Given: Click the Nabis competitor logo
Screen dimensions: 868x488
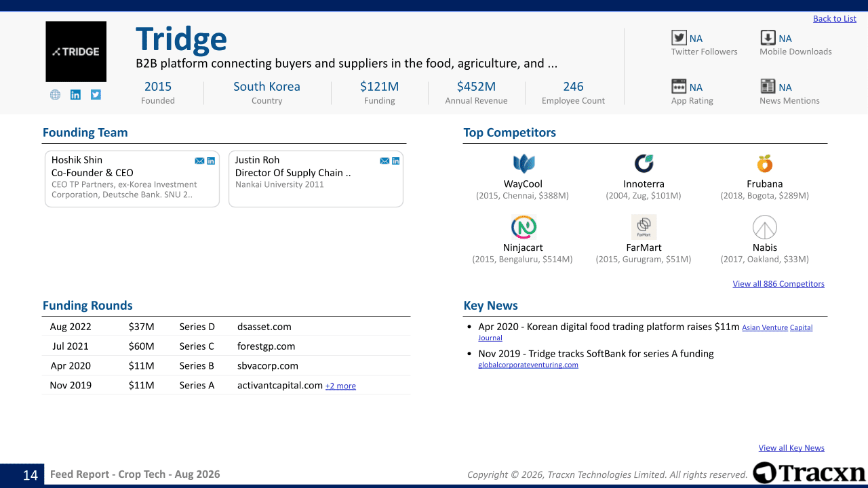Looking at the screenshot, I should (x=765, y=227).
